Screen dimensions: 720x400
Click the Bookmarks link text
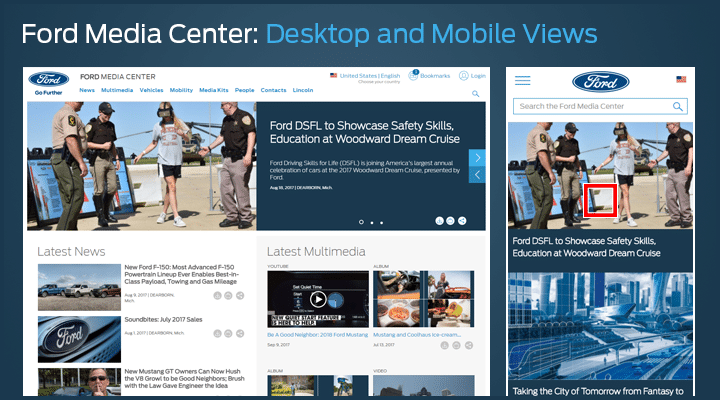point(435,76)
